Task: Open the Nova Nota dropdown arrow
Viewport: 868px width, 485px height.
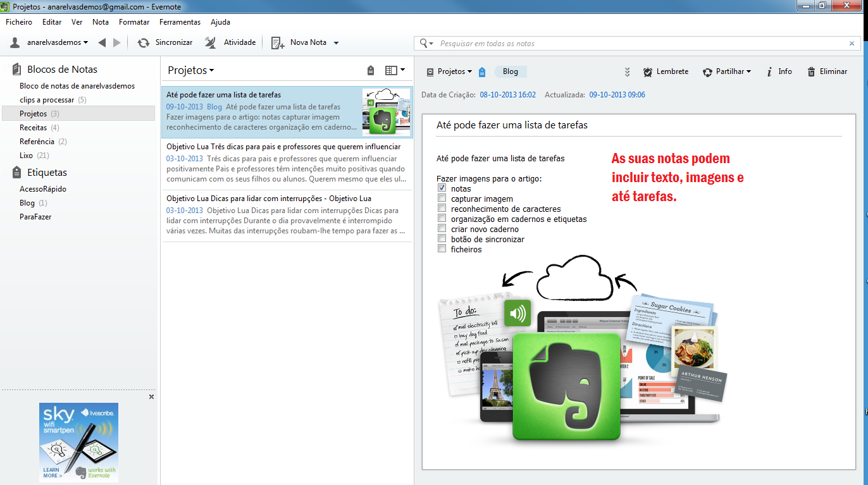Action: pyautogui.click(x=336, y=43)
